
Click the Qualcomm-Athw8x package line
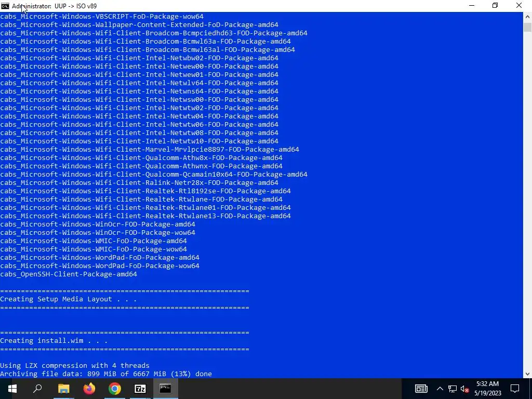click(x=141, y=158)
